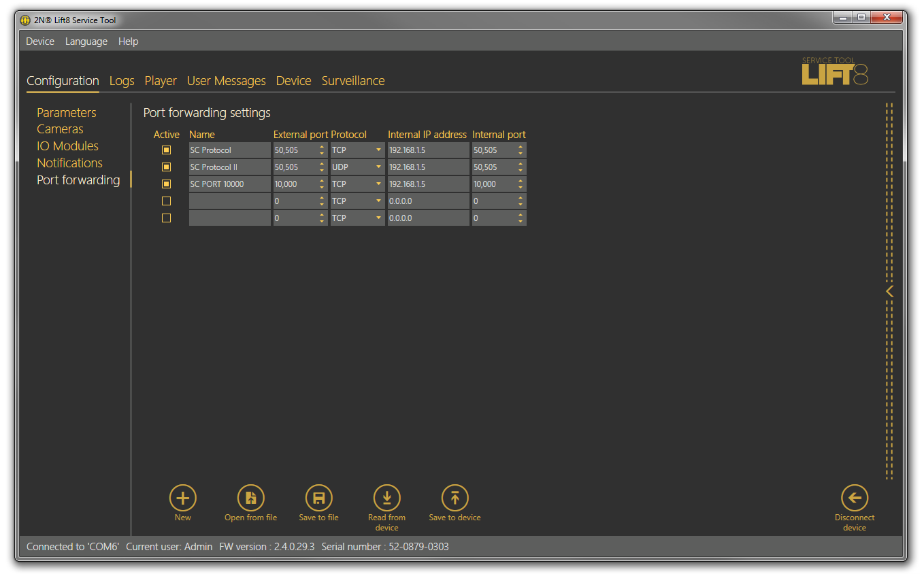Click the Disconnect device arrow icon
This screenshot has width=924, height=574.
[855, 498]
